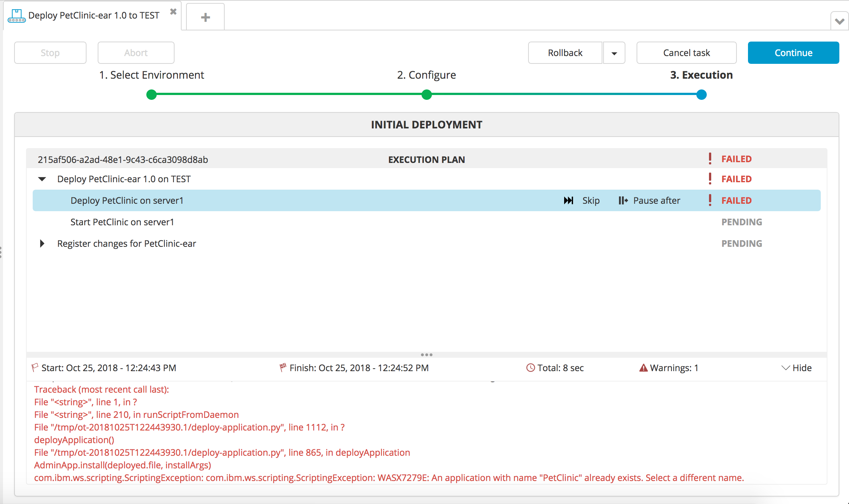Image resolution: width=849 pixels, height=504 pixels.
Task: Click the Skip icon for Deploy PetClinic on server1
Action: coord(568,200)
